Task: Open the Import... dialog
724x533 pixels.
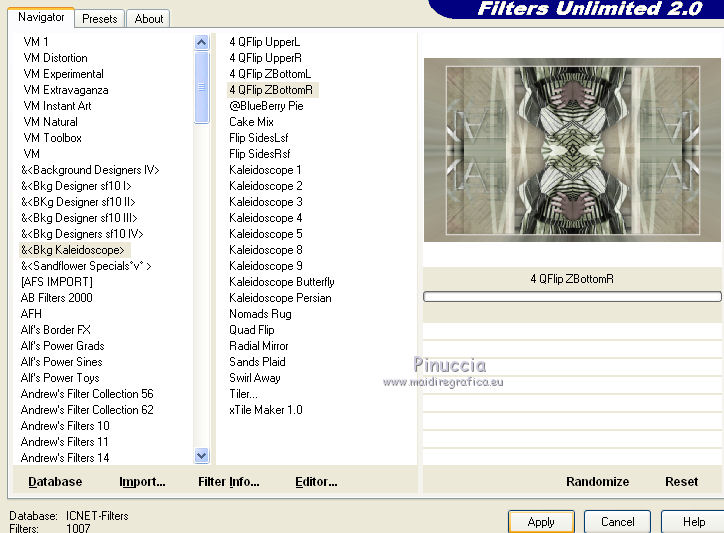Action: (x=142, y=482)
